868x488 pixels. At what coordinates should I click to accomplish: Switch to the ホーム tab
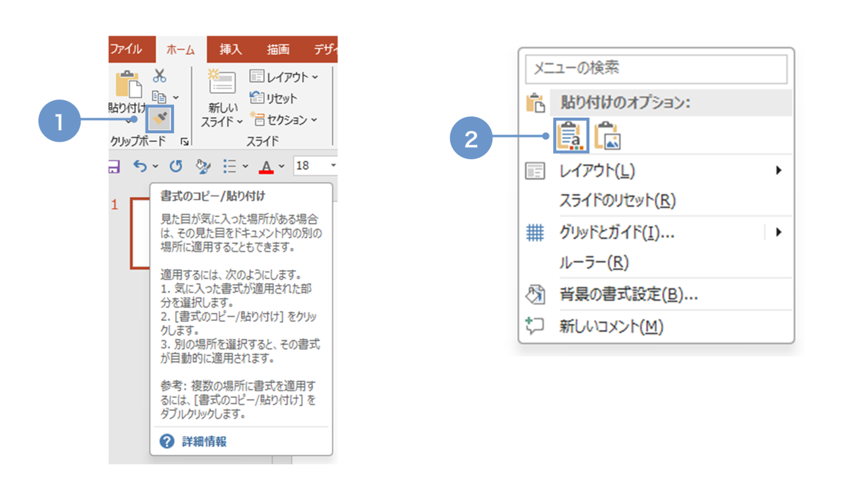coord(181,49)
